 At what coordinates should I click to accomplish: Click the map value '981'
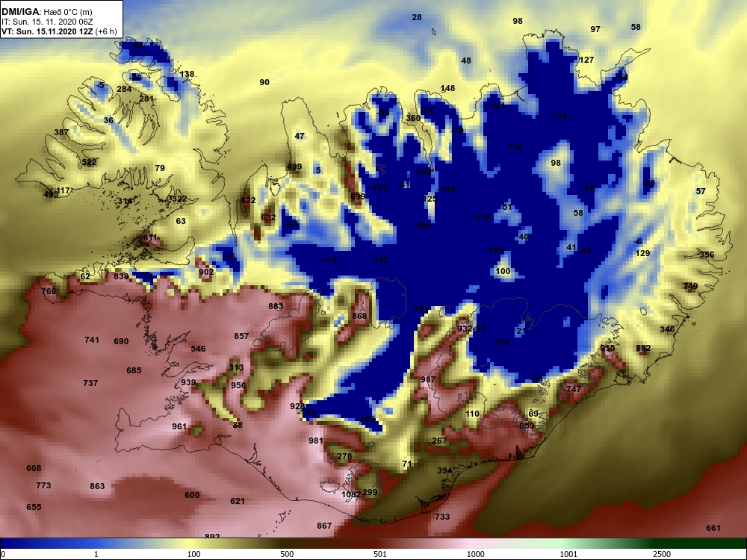(x=316, y=441)
